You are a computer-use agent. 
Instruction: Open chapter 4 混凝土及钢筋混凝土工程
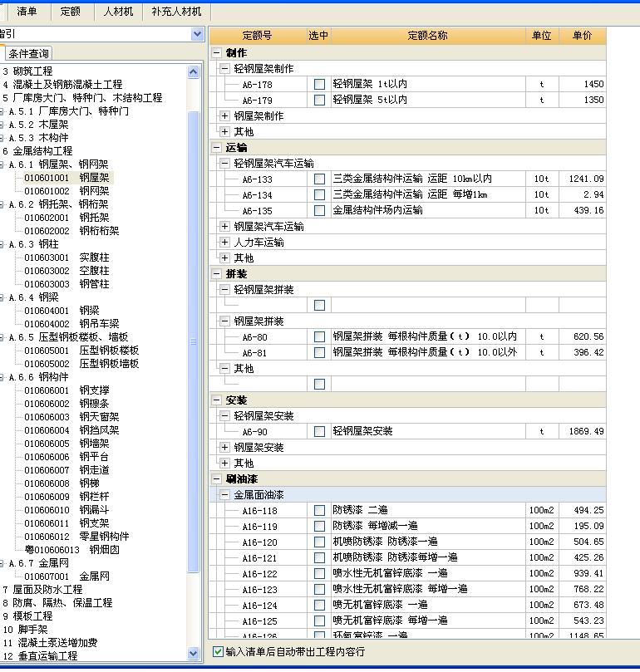tap(62, 85)
